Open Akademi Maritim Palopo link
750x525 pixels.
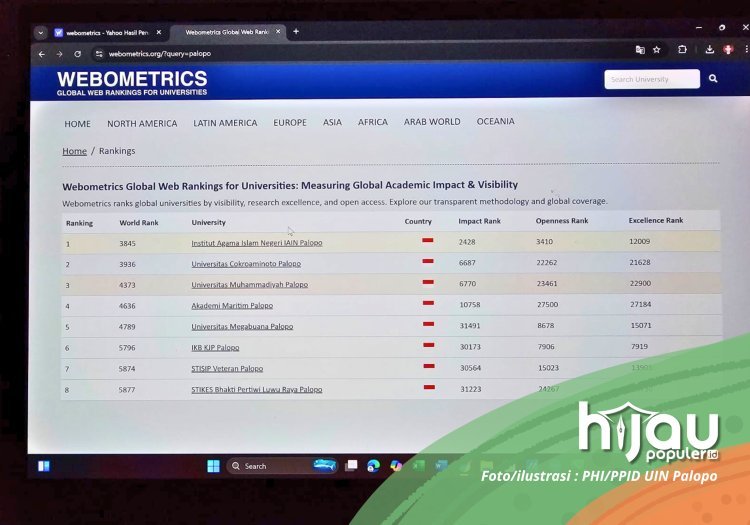coord(232,306)
